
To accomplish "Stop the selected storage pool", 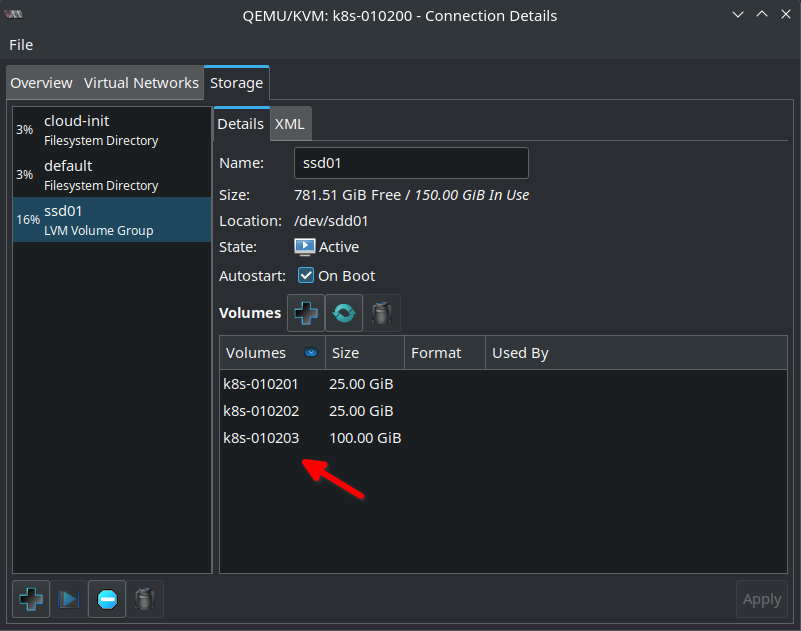I will pyautogui.click(x=107, y=599).
